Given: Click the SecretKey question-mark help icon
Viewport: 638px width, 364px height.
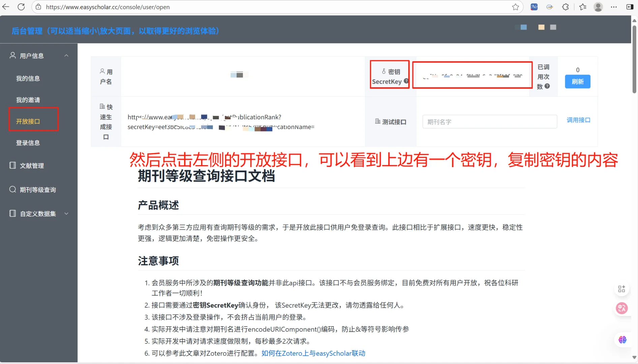Looking at the screenshot, I should tap(406, 81).
